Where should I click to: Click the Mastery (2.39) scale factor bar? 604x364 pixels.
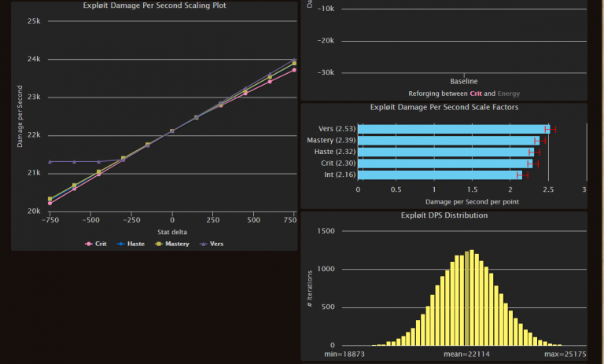[x=447, y=140]
